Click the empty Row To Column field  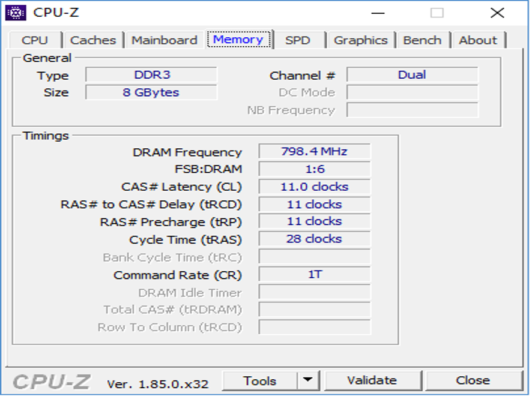[x=315, y=327]
